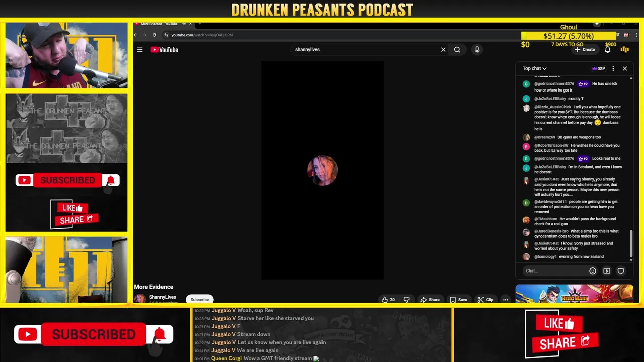Click The Drunken Peasants logo panel
This screenshot has width=644, height=362.
click(x=66, y=128)
